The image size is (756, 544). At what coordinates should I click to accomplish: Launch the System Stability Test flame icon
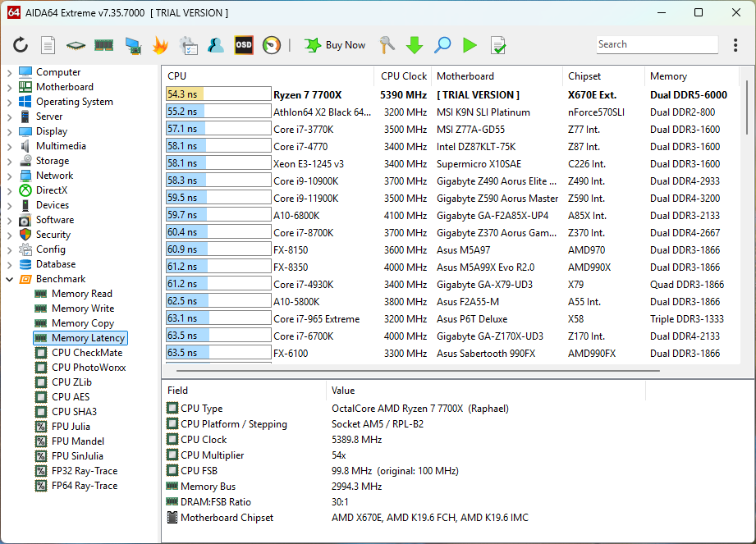pos(160,45)
